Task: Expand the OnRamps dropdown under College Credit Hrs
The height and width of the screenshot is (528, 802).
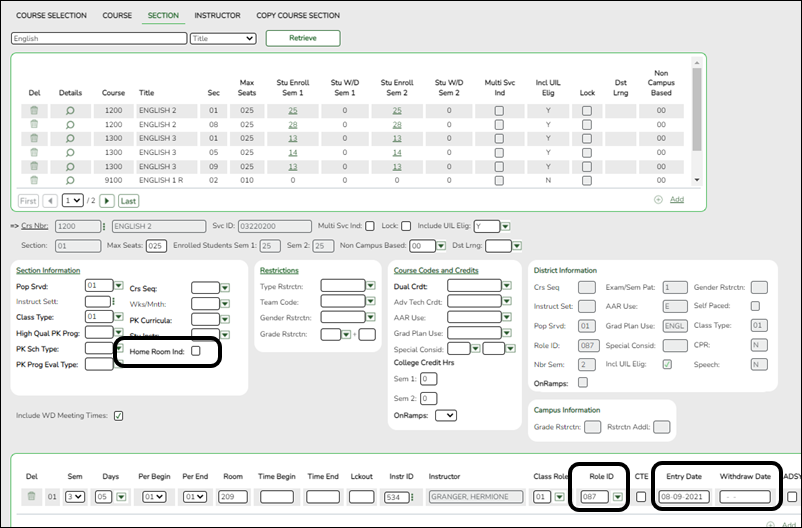Action: pos(446,415)
